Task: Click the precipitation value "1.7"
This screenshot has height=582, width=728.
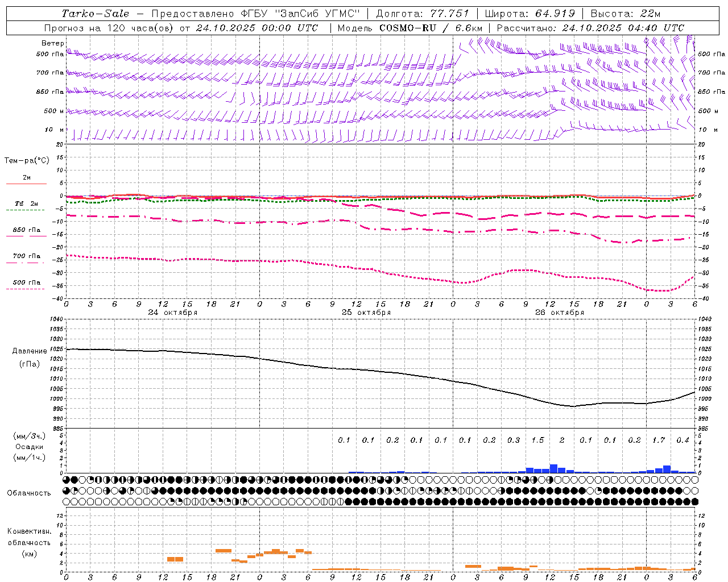Action: (x=659, y=440)
